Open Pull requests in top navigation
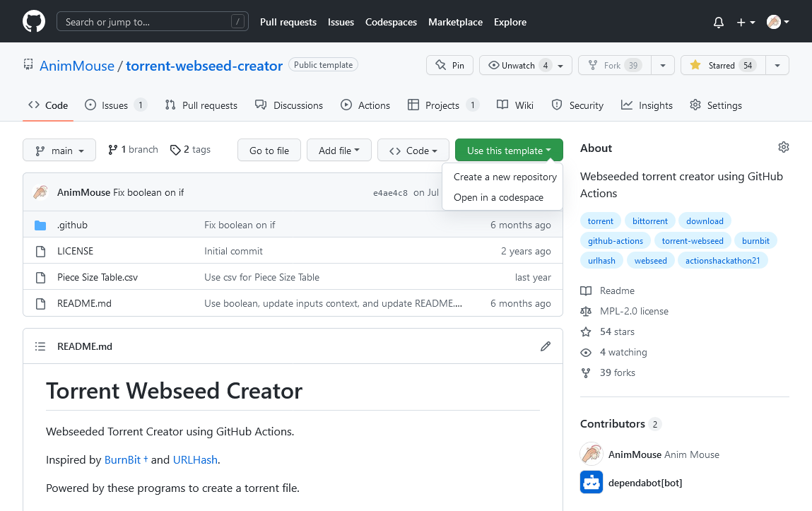This screenshot has width=812, height=511. 288,22
